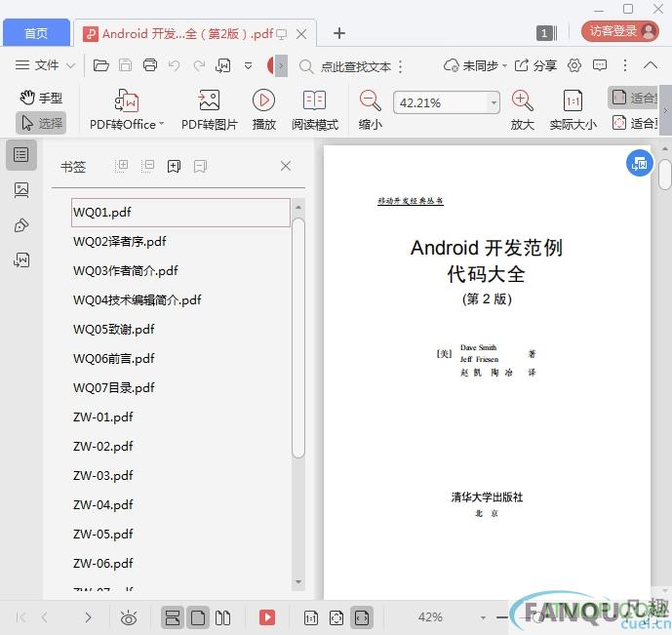Switch to the Android 开发 PDF tab
Viewport: 672px width, 635px height.
point(186,33)
